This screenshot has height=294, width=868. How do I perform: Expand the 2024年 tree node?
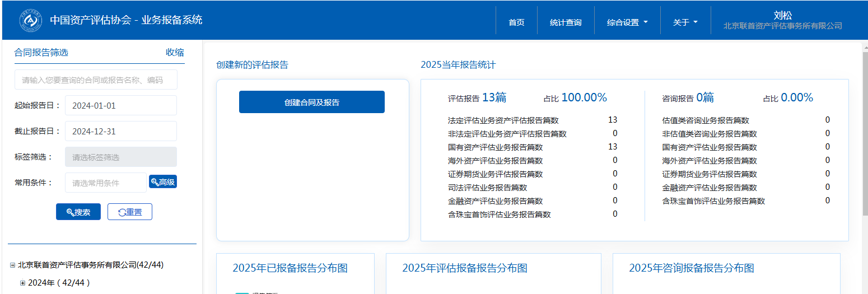(23, 283)
